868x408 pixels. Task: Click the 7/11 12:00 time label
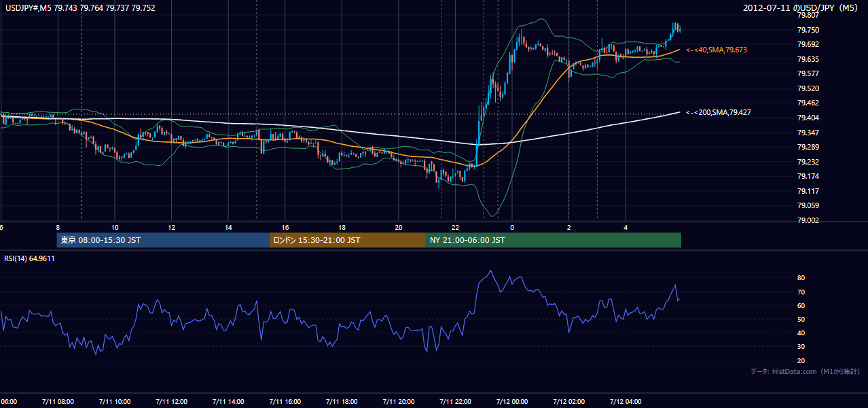[x=171, y=401]
